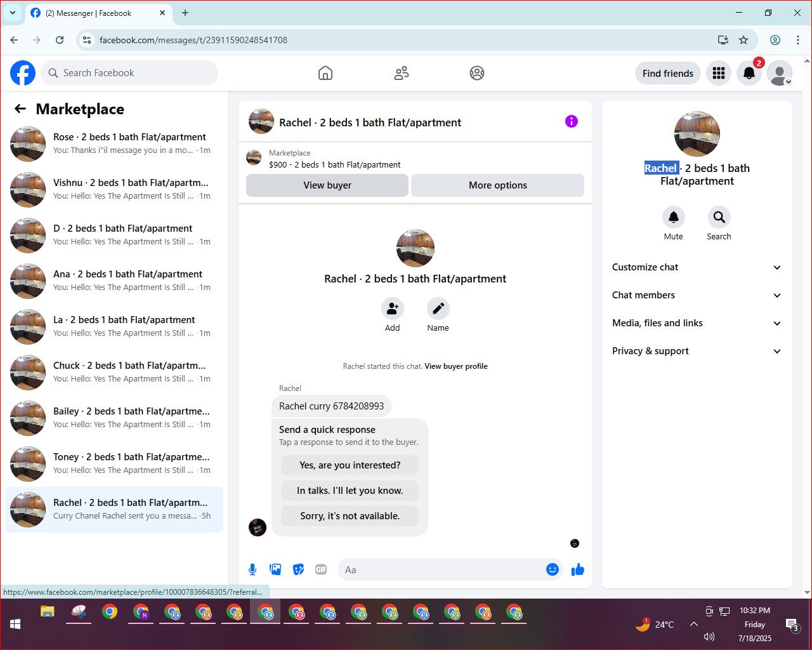
Task: Open the emoji picker
Action: click(x=553, y=569)
